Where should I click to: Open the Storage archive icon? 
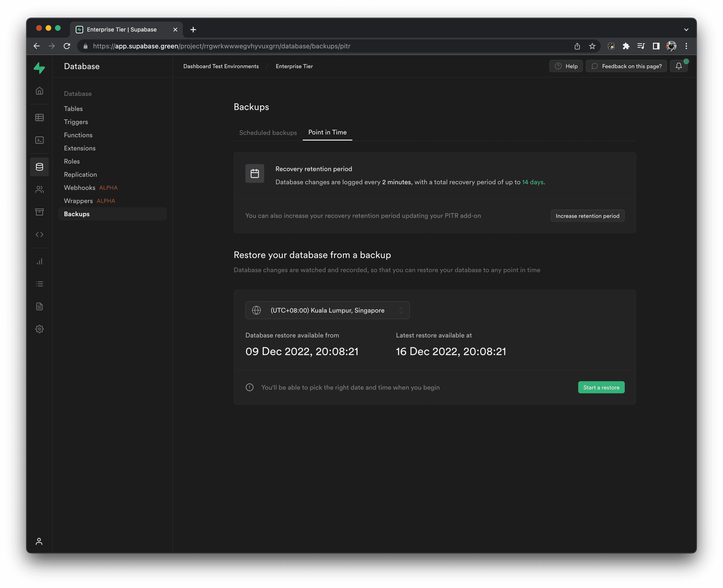[39, 212]
